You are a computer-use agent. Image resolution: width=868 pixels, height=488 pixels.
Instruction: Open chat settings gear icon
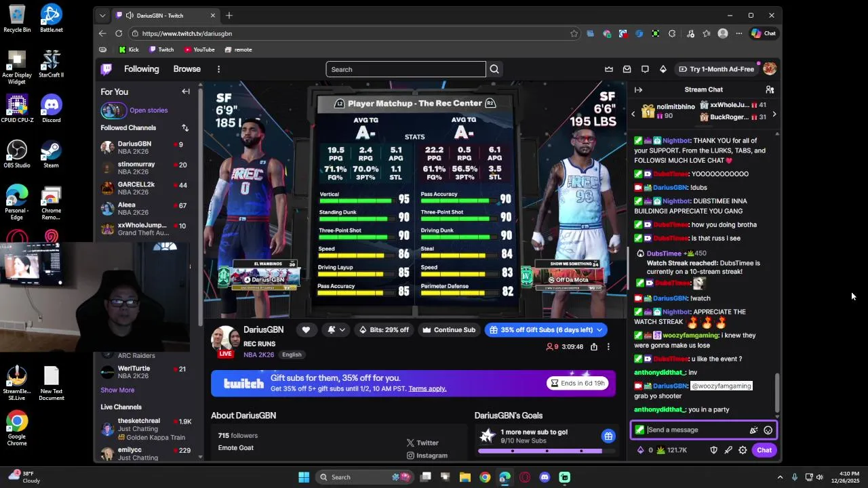(743, 450)
